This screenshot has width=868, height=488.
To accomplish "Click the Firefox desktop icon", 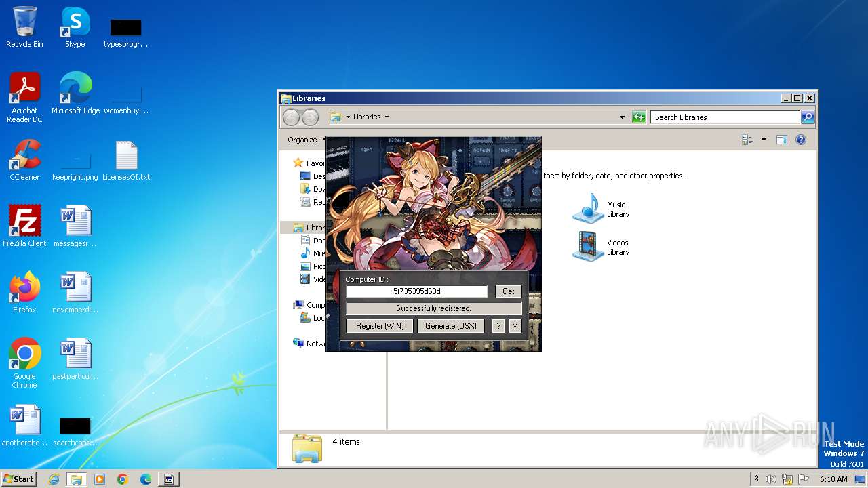I will [24, 293].
